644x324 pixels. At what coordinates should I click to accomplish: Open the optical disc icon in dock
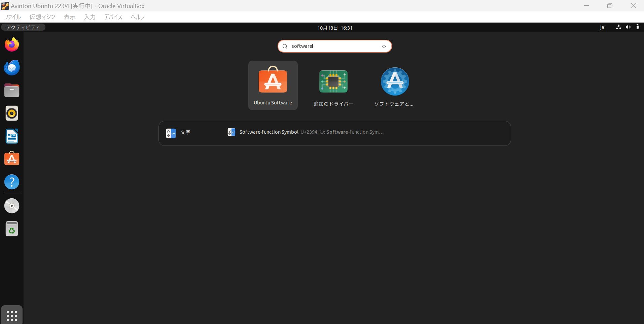click(12, 206)
